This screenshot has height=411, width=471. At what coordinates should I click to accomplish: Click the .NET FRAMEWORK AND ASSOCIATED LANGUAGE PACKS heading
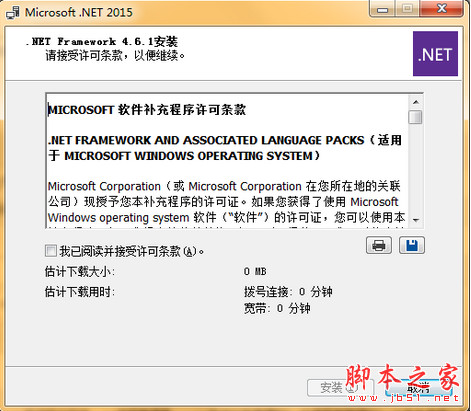225,148
